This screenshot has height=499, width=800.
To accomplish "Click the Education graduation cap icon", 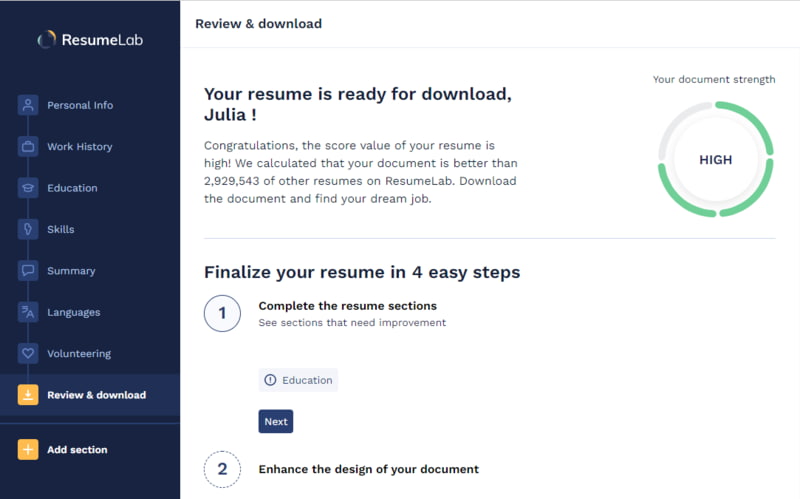I will (28, 188).
